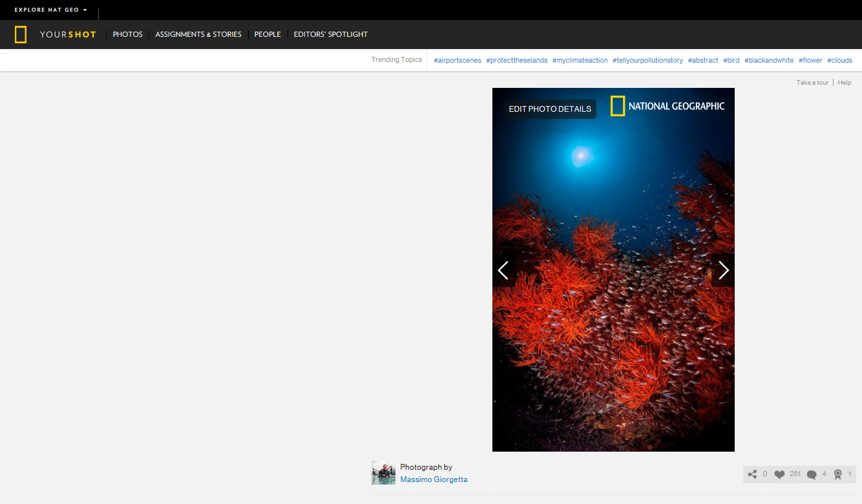862x504 pixels.
Task: Open #clouds trending topic
Action: pyautogui.click(x=839, y=60)
